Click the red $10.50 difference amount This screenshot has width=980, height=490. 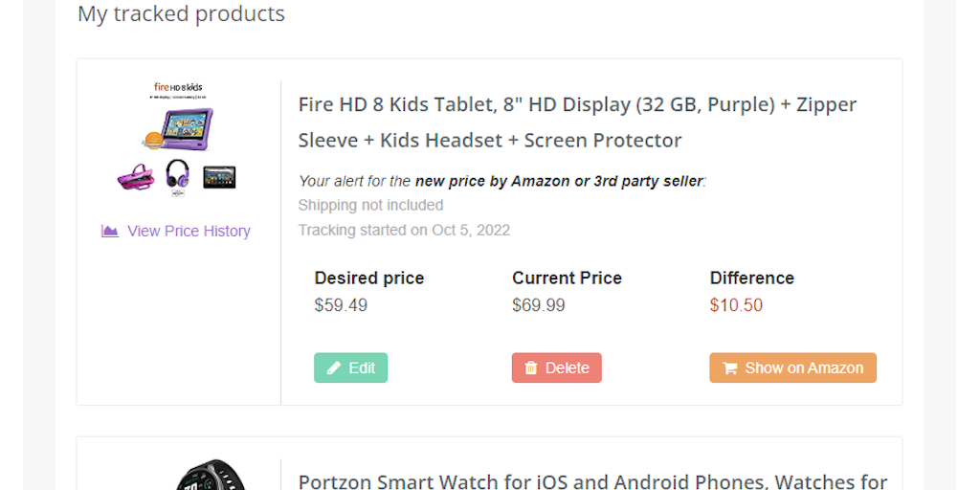coord(736,305)
